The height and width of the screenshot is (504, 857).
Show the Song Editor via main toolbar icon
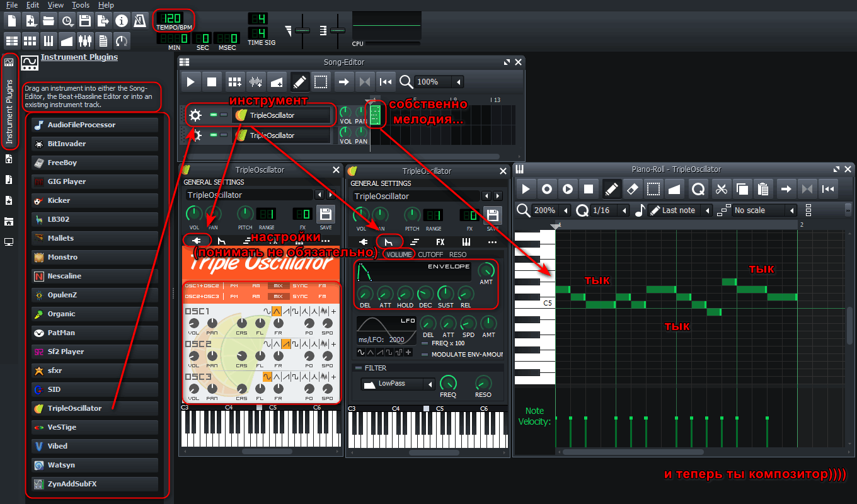point(12,41)
